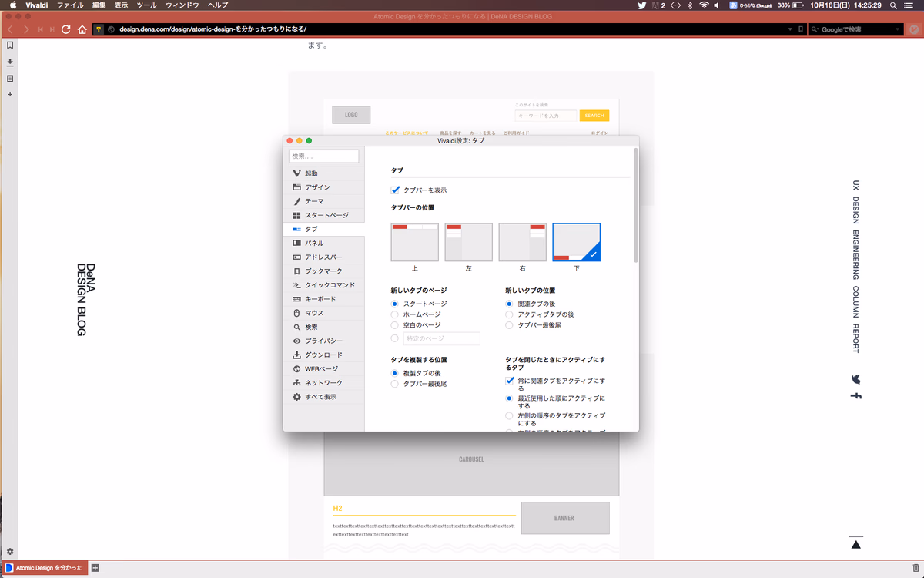Click the scroll-to-top arrow on page
Screen dimensions: 924x578
pyautogui.click(x=855, y=544)
